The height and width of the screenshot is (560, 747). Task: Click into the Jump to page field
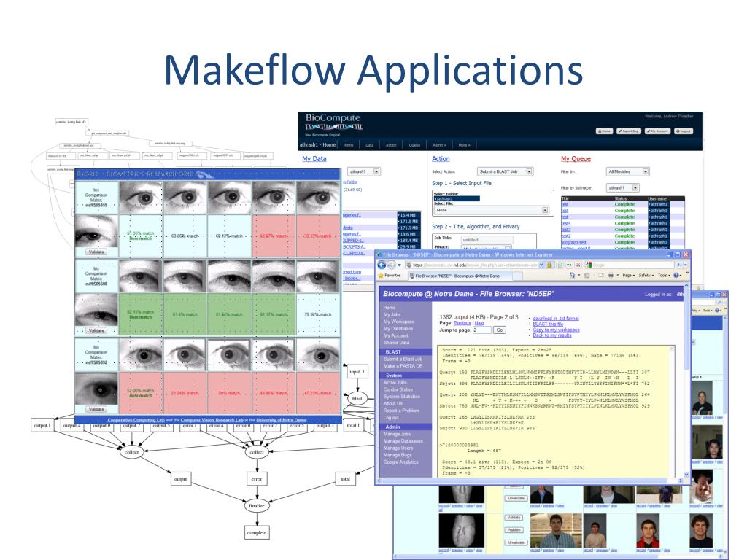pos(481,330)
